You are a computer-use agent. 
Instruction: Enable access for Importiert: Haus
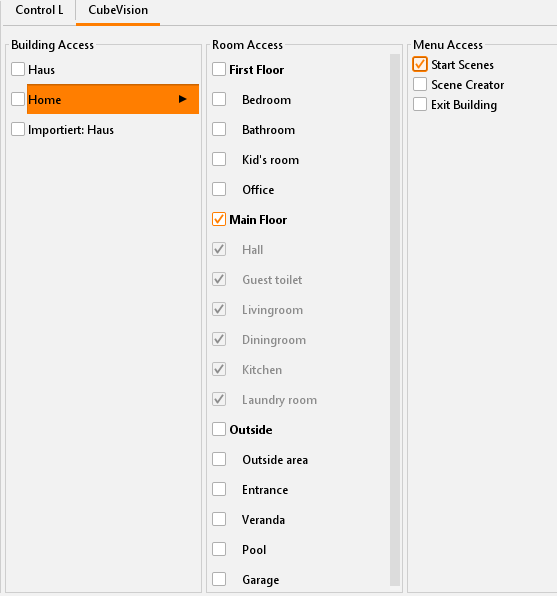click(x=18, y=129)
